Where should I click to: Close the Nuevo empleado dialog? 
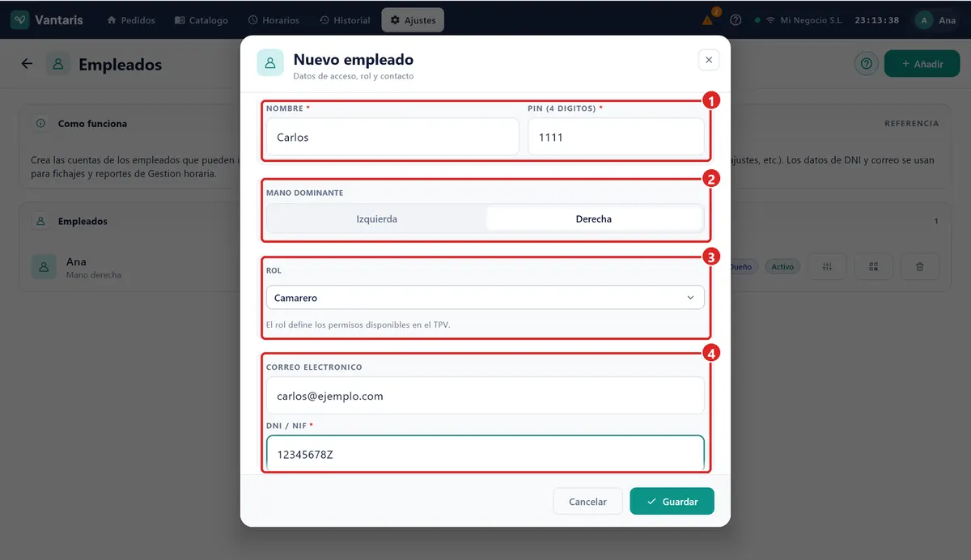709,60
